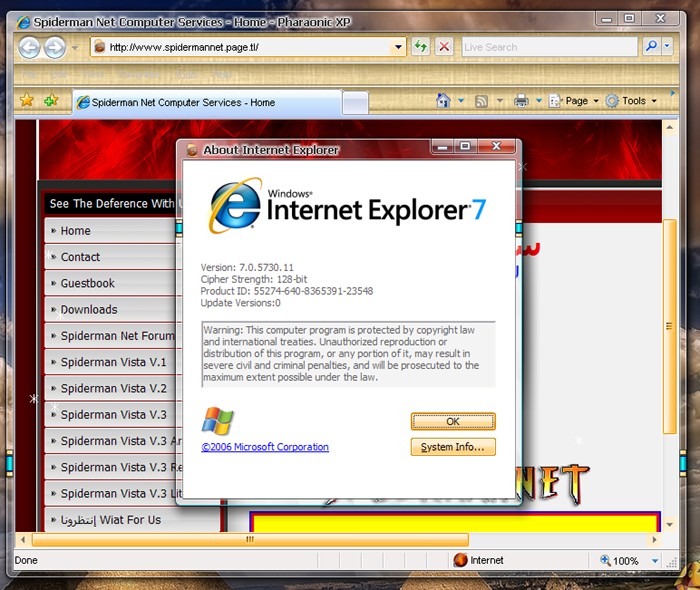Screen dimensions: 700x590
Task: Click the Print icon
Action: point(521,101)
